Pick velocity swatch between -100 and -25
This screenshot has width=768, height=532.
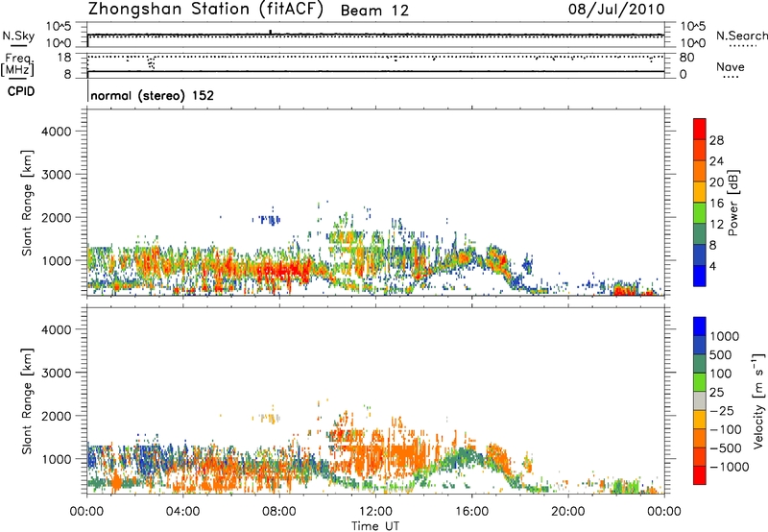(x=700, y=420)
